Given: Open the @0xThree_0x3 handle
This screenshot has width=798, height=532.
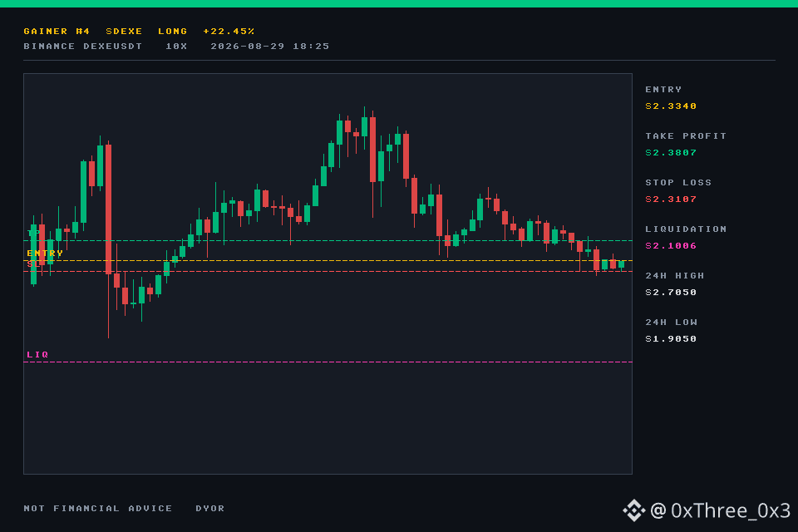Looking at the screenshot, I should (720, 510).
